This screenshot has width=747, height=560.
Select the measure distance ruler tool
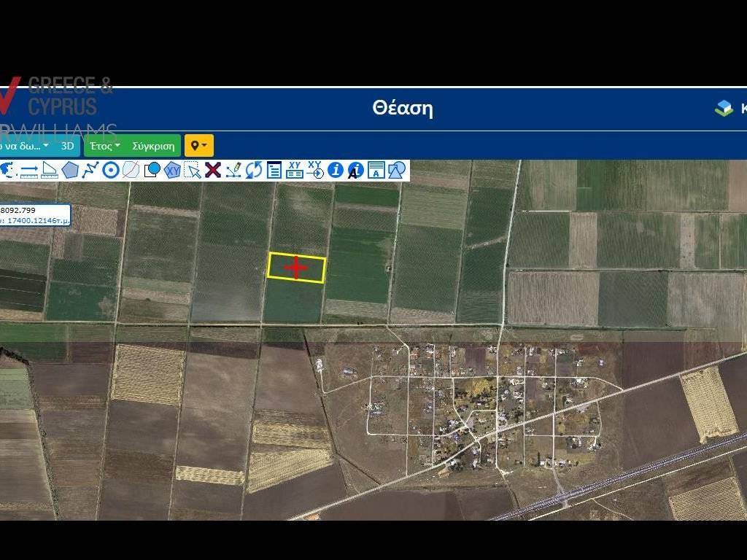[x=29, y=171]
